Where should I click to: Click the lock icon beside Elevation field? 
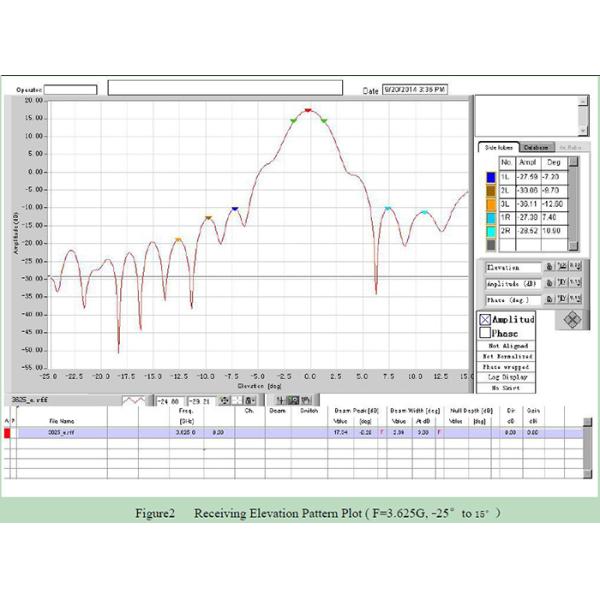(550, 267)
